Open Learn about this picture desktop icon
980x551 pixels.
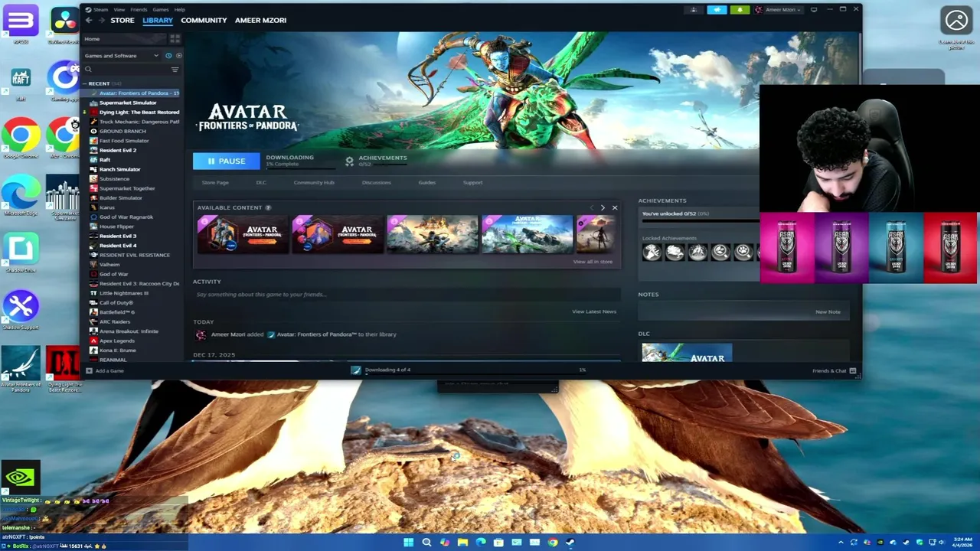[x=956, y=28]
